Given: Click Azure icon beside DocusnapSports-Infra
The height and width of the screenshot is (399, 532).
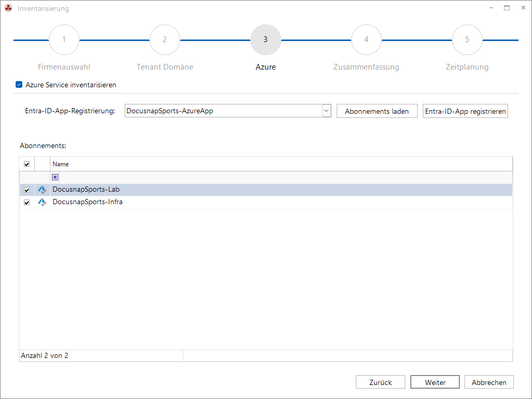Looking at the screenshot, I should click(x=42, y=202).
